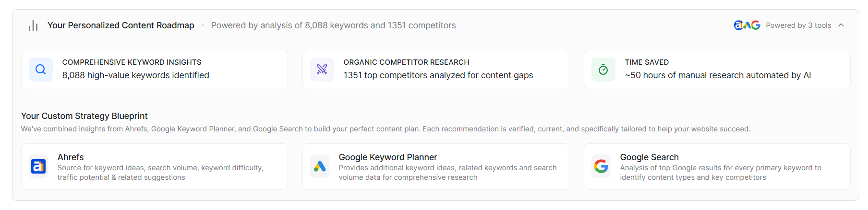Click Your Personalized Content Roadmap title
The width and height of the screenshot is (868, 210).
pos(121,25)
